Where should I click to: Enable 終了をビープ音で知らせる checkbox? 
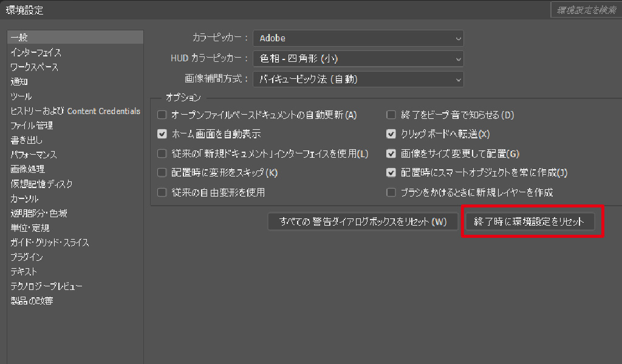(x=391, y=115)
